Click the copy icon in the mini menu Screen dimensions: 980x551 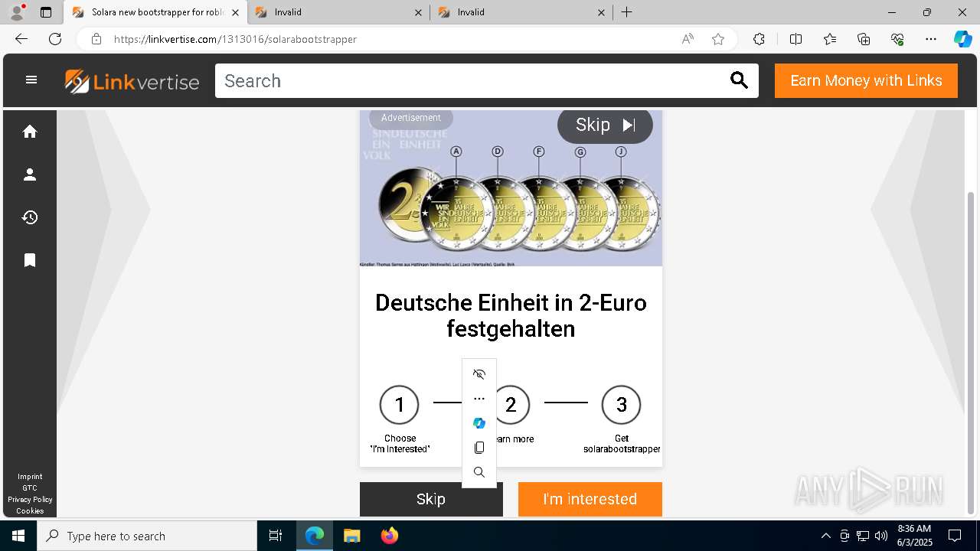[479, 448]
